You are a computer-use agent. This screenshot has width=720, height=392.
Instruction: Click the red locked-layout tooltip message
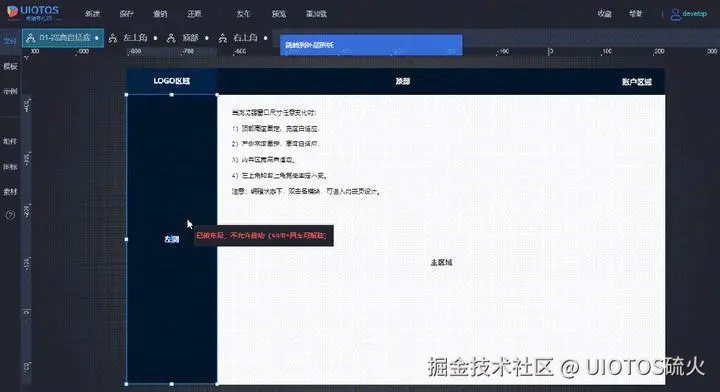click(x=263, y=235)
